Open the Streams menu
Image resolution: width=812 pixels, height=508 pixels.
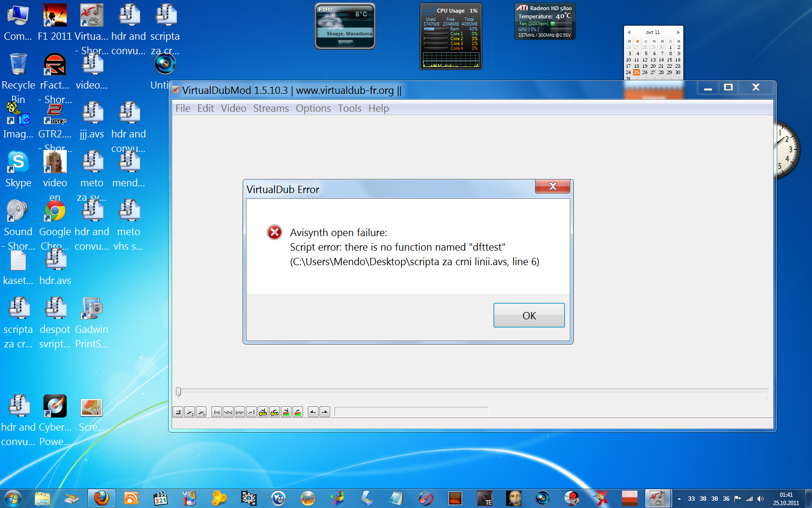(x=271, y=108)
